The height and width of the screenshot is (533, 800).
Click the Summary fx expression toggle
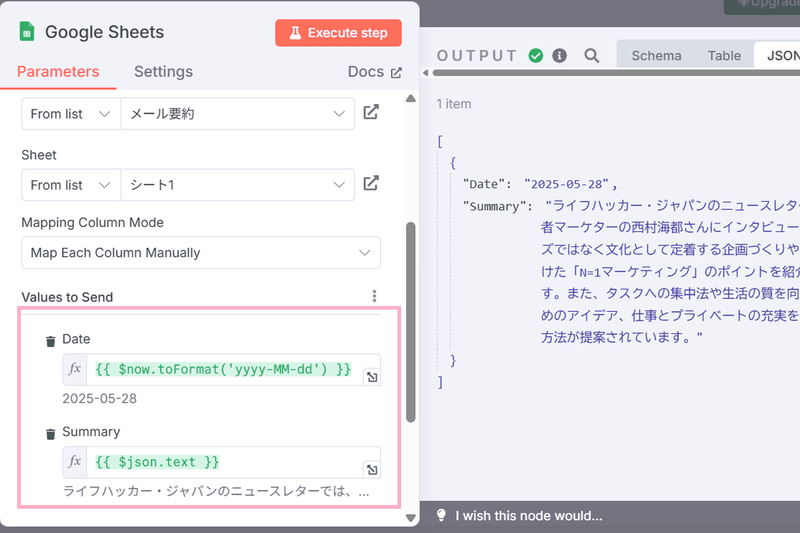(x=75, y=462)
